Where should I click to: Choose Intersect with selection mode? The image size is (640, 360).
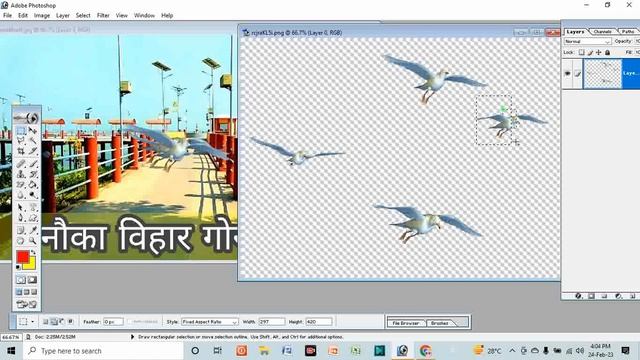click(71, 322)
